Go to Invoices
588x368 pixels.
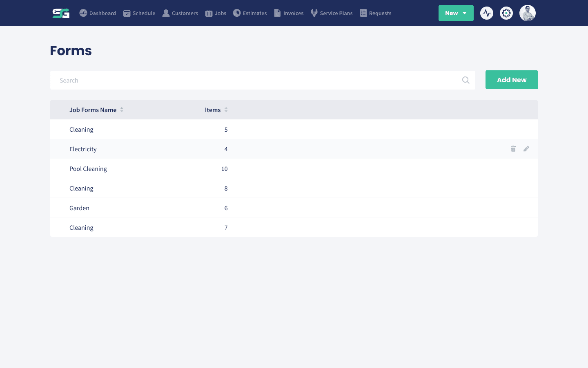click(x=289, y=13)
